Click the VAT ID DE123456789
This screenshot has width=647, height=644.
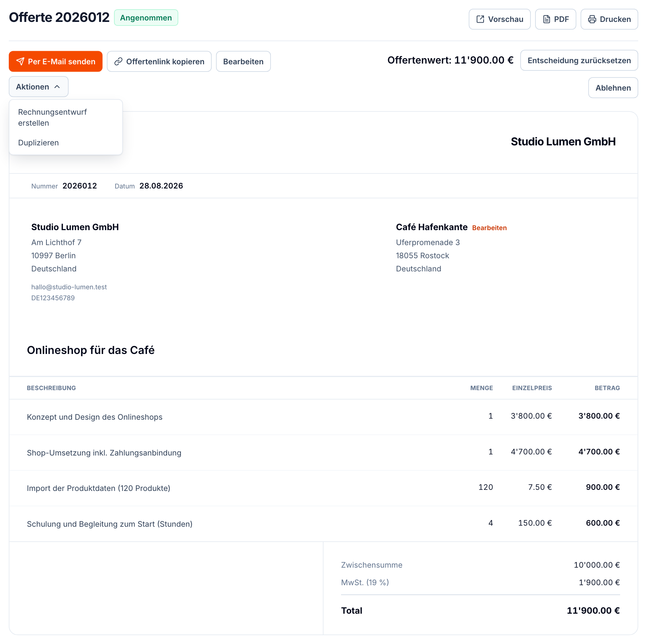coord(53,298)
